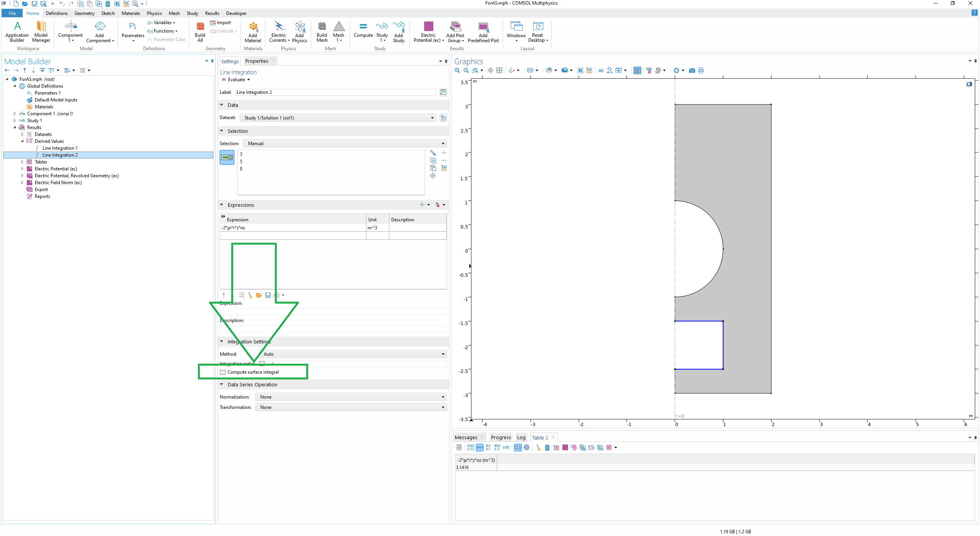Viewport: 980px width, 536px height.
Task: Click the Evaluate button
Action: 236,80
